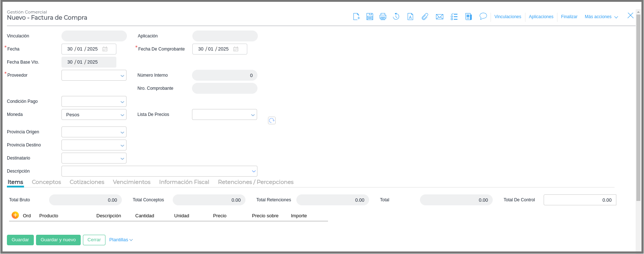Open the Vinculaciones link
The image size is (644, 254).
pos(508,17)
